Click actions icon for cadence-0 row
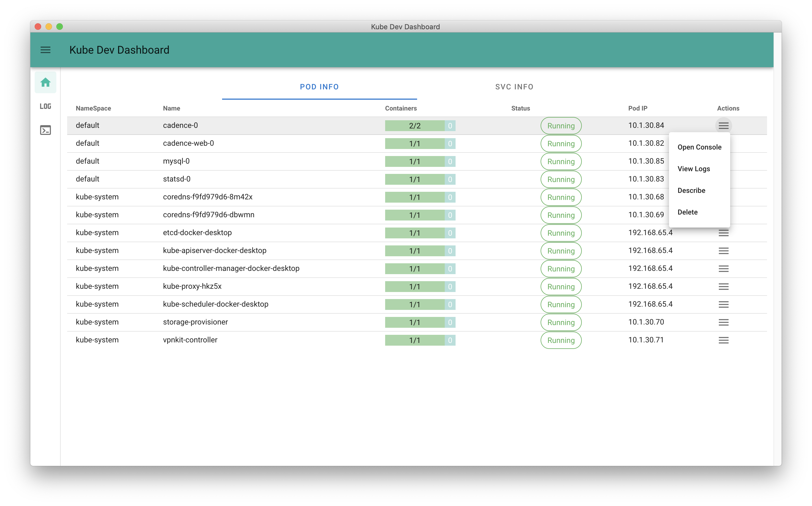 click(x=723, y=126)
